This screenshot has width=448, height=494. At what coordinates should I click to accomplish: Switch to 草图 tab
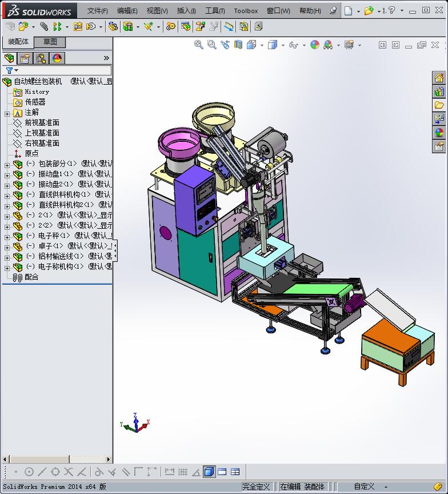tap(50, 42)
